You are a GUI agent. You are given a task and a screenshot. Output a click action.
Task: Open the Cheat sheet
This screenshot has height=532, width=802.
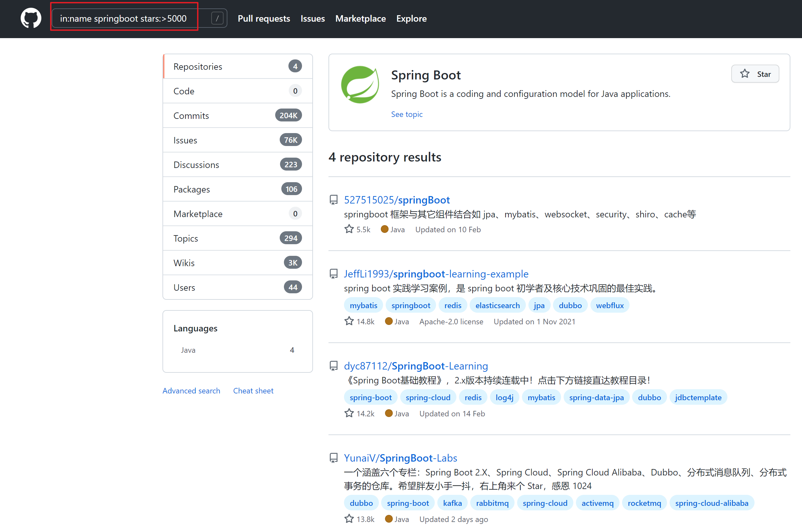[253, 391]
